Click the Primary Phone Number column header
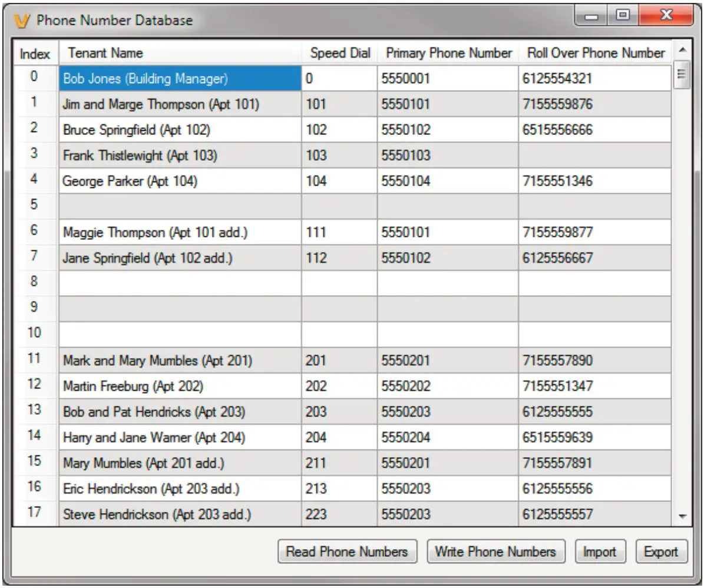This screenshot has height=588, width=704. point(448,54)
